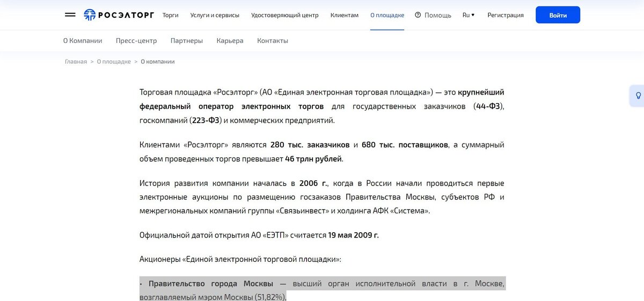The image size is (644, 301).
Task: Click the help question mark icon
Action: click(418, 15)
